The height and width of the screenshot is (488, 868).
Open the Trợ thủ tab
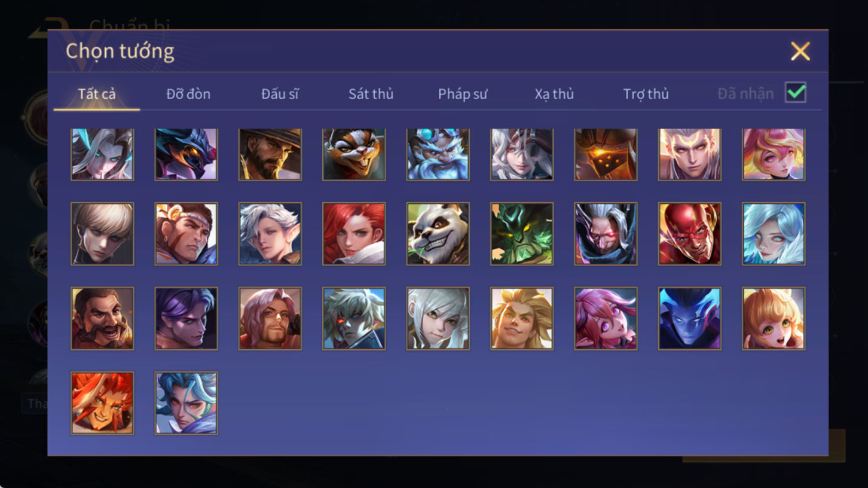pos(646,94)
